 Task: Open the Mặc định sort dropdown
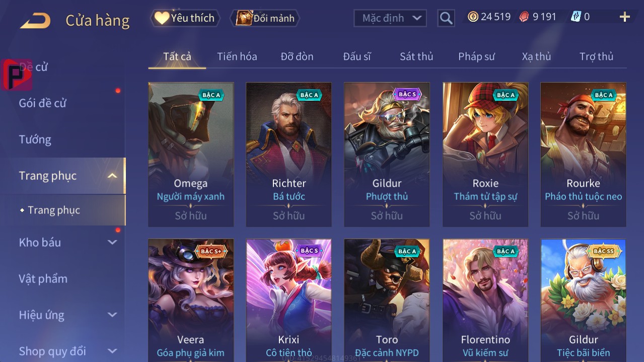(x=390, y=18)
